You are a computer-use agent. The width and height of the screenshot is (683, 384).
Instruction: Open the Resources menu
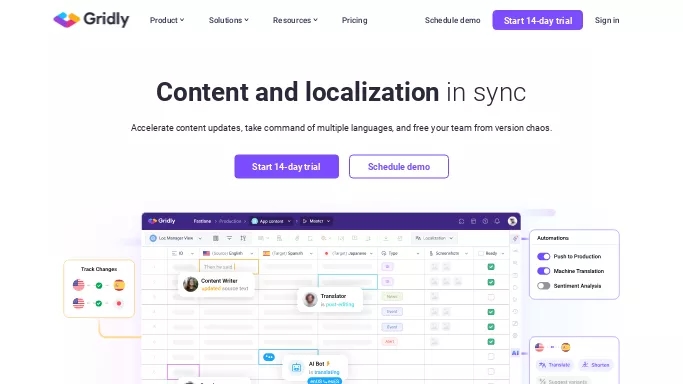pyautogui.click(x=295, y=20)
